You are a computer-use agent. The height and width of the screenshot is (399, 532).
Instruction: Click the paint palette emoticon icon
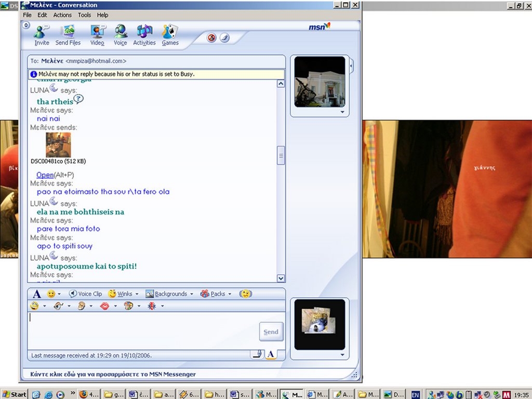point(128,306)
